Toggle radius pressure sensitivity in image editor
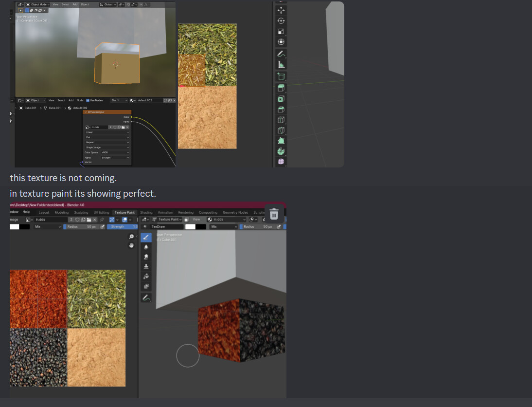This screenshot has width=532, height=407. click(103, 226)
